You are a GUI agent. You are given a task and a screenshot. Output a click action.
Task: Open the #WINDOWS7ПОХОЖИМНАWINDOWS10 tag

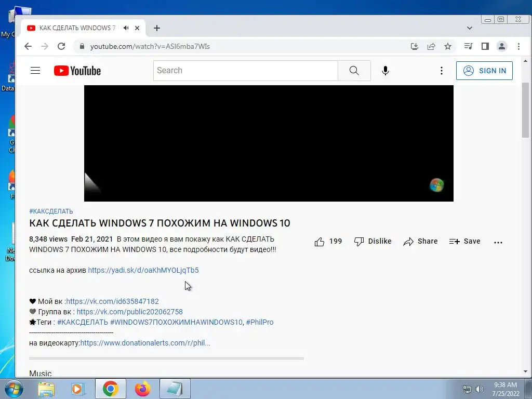pyautogui.click(x=176, y=322)
